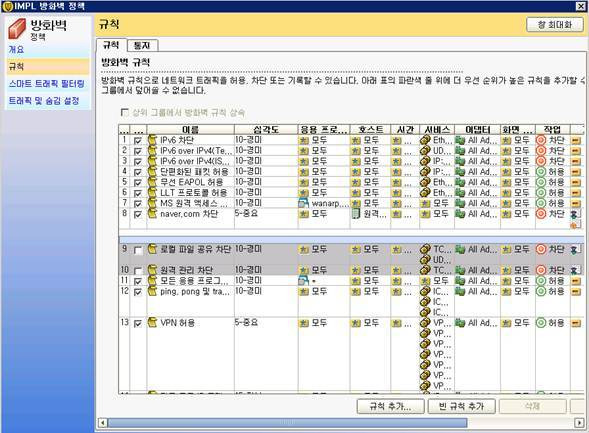This screenshot has width=589, height=433.
Task: Click horizontal scrollbar left arrow
Action: (x=103, y=423)
